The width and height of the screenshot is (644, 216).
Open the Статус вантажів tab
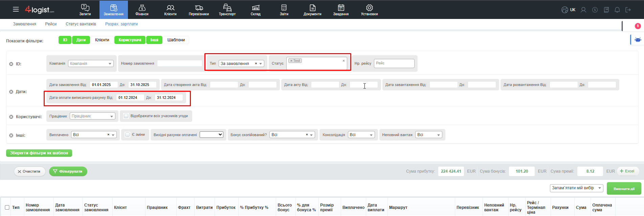tap(81, 24)
